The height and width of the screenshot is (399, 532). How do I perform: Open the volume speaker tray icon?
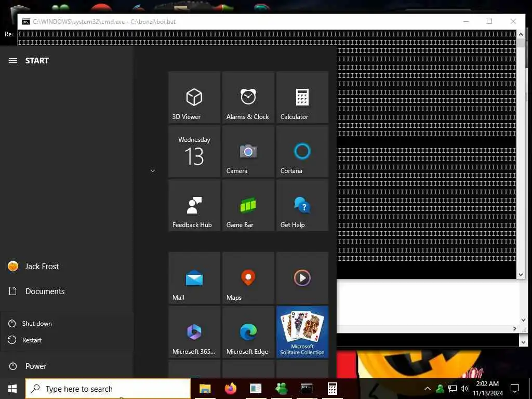coord(464,389)
